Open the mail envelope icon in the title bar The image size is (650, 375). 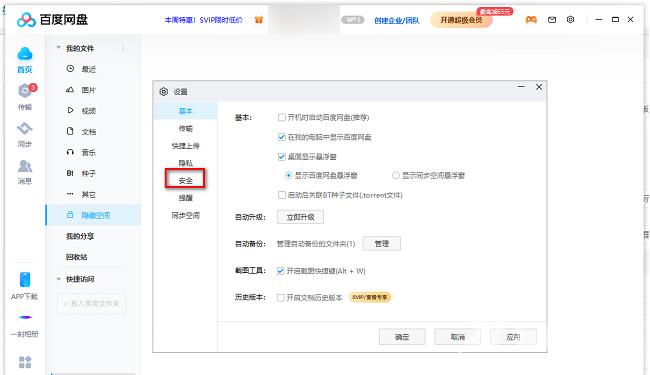point(552,19)
